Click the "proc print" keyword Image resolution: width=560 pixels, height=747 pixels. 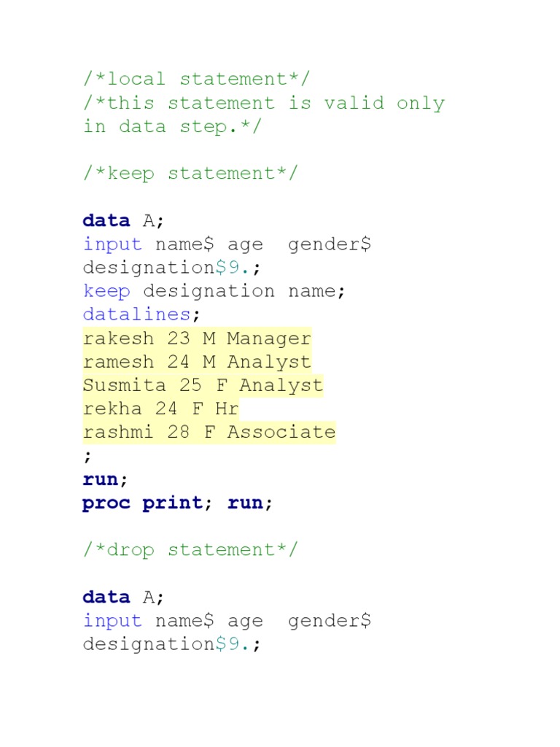pyautogui.click(x=142, y=503)
